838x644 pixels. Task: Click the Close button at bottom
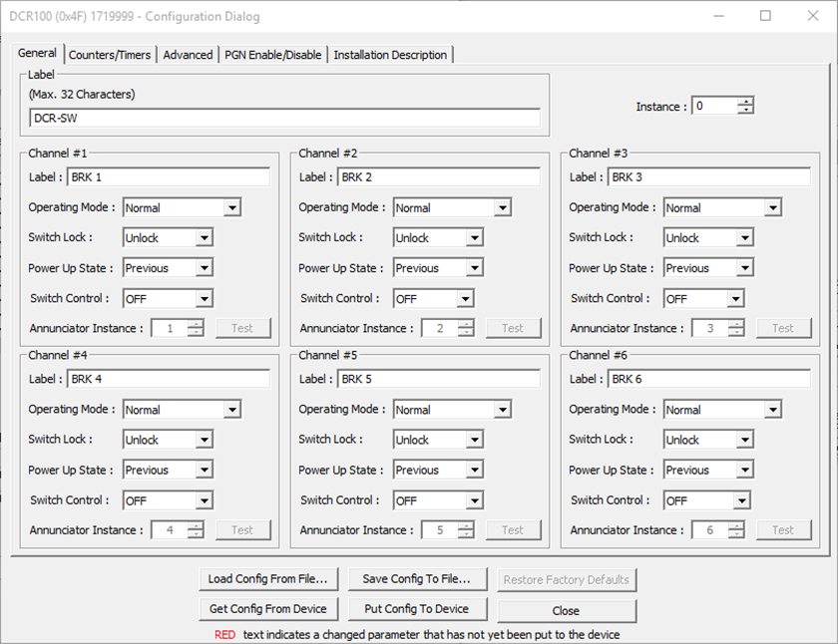pos(566,610)
